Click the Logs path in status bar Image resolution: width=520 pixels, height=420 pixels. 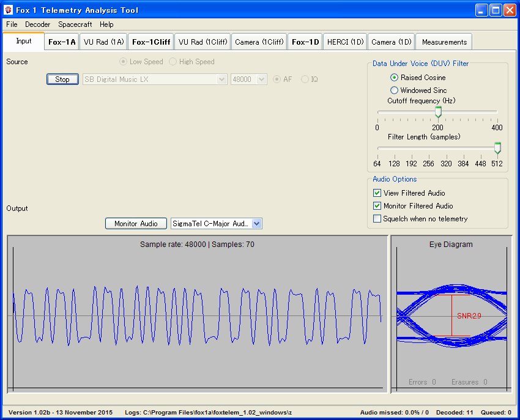(208, 413)
